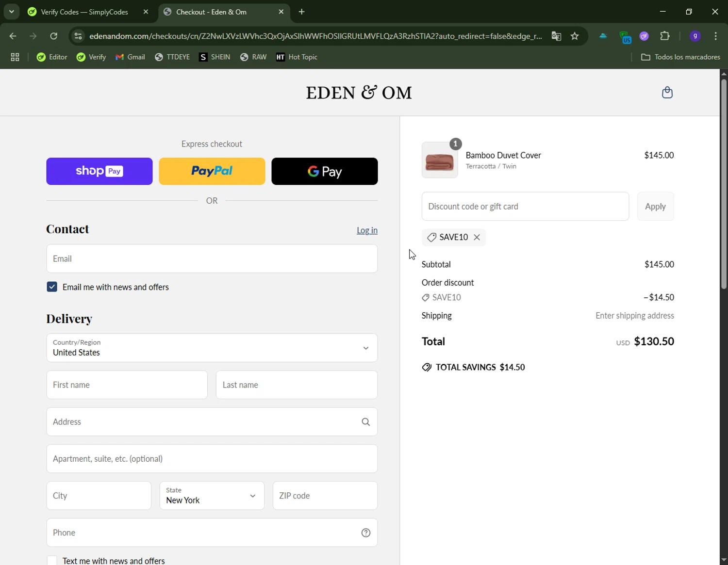
Task: View site information icon in address bar
Action: (78, 36)
